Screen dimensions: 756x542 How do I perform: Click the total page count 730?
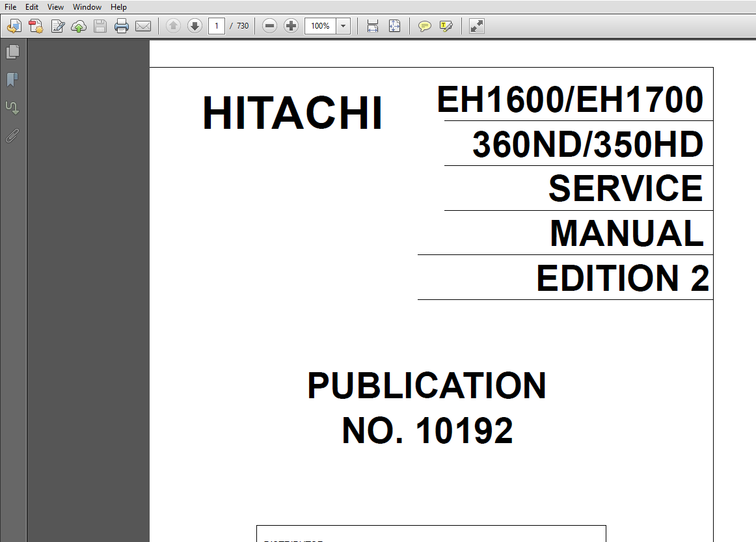coord(243,26)
